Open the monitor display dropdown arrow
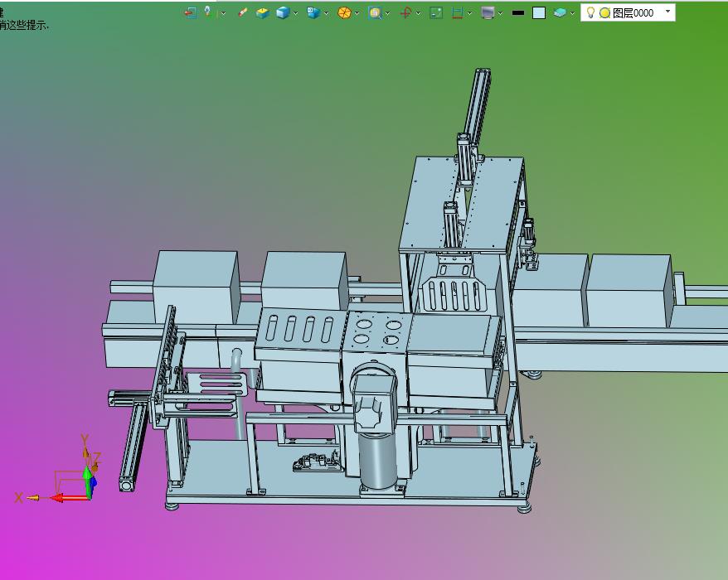 point(500,13)
